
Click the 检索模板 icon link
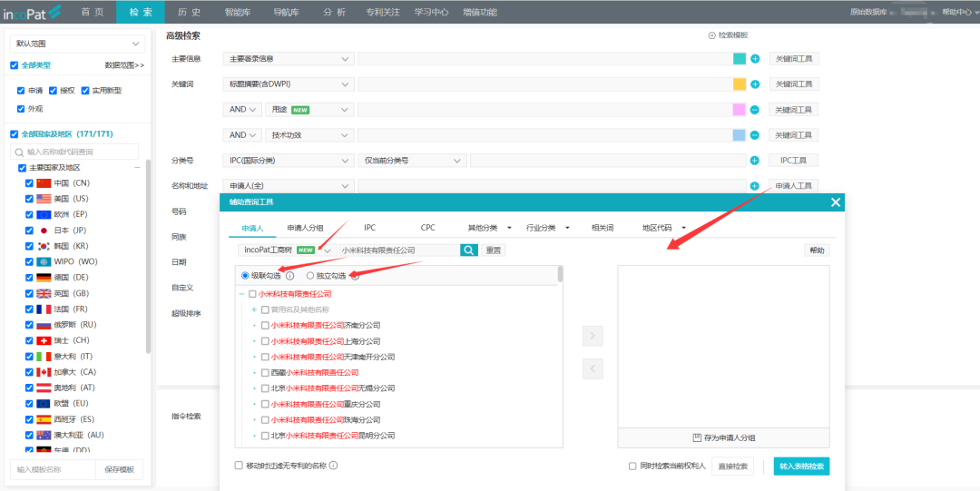click(x=728, y=35)
